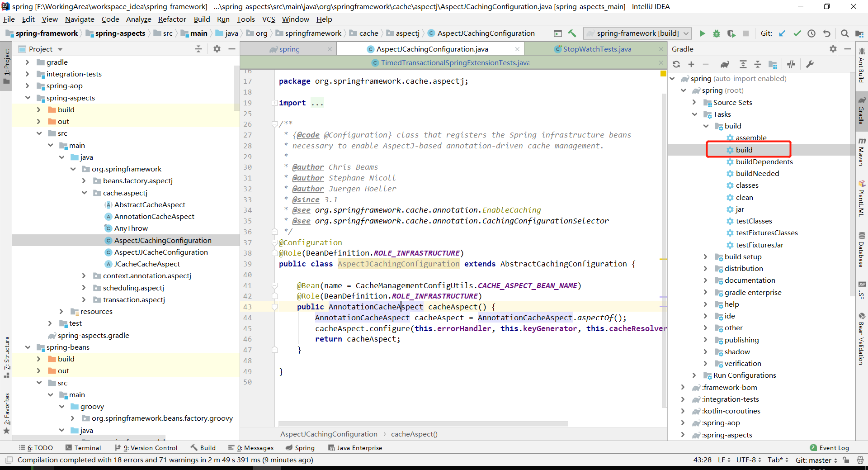Reimport all Gradle projects refresh icon

coord(676,64)
